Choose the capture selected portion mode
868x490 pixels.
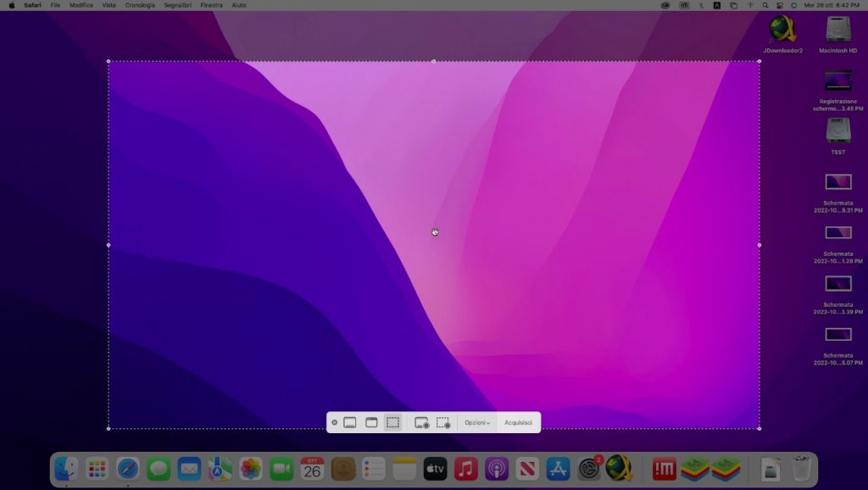click(392, 422)
